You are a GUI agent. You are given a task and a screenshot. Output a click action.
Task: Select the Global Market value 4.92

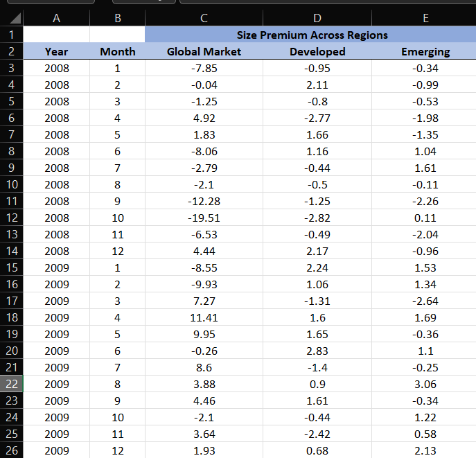(x=204, y=118)
